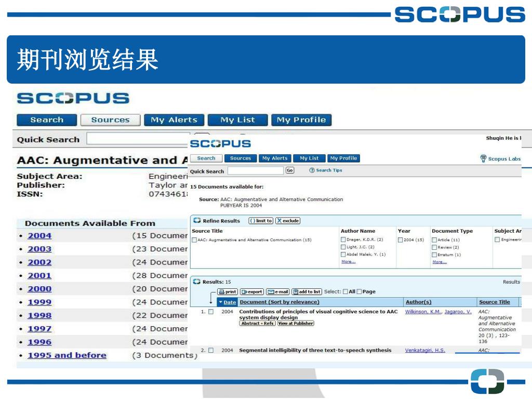Expand More under Document Type

(x=440, y=262)
